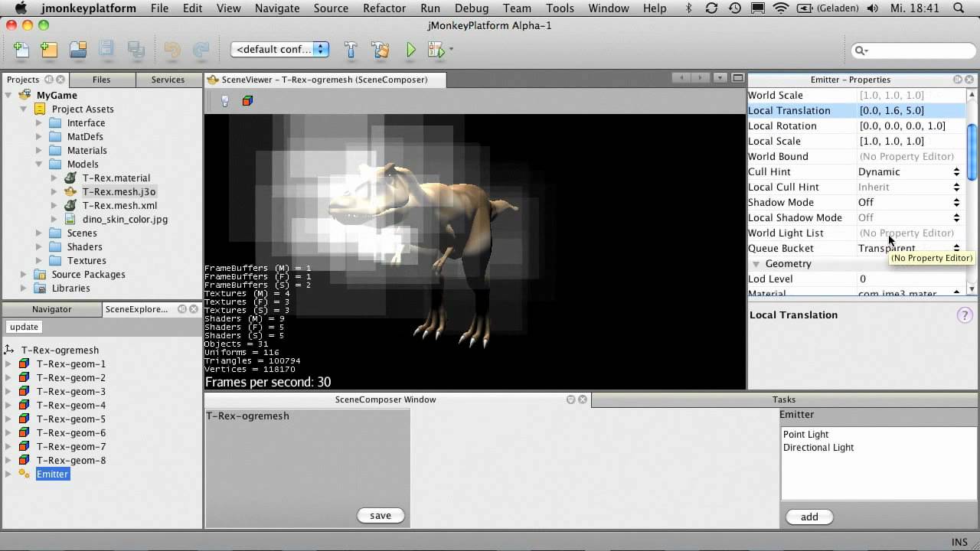
Task: Click the help question mark icon
Action: (965, 315)
